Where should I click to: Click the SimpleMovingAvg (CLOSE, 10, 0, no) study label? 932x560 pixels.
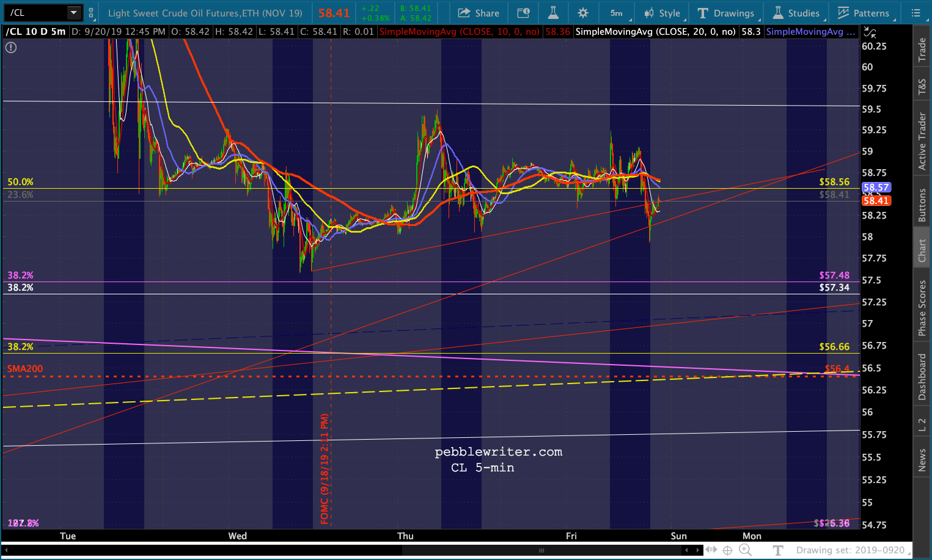(459, 32)
